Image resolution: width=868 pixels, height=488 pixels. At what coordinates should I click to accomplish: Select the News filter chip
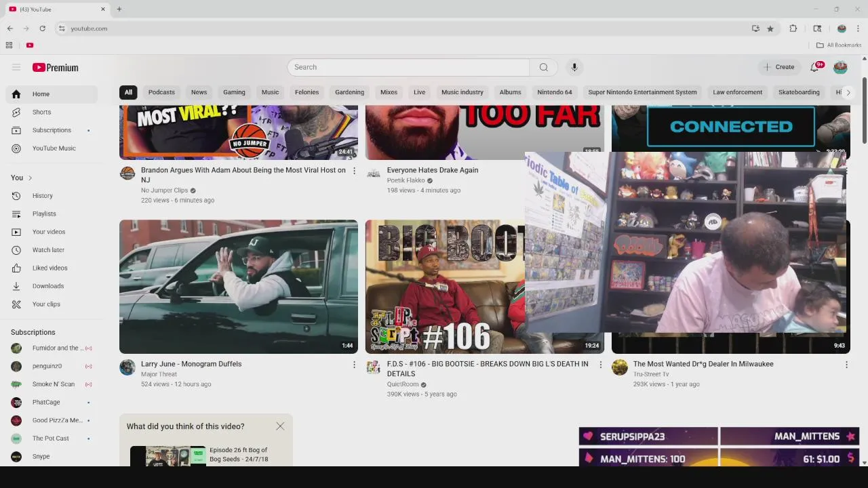199,92
